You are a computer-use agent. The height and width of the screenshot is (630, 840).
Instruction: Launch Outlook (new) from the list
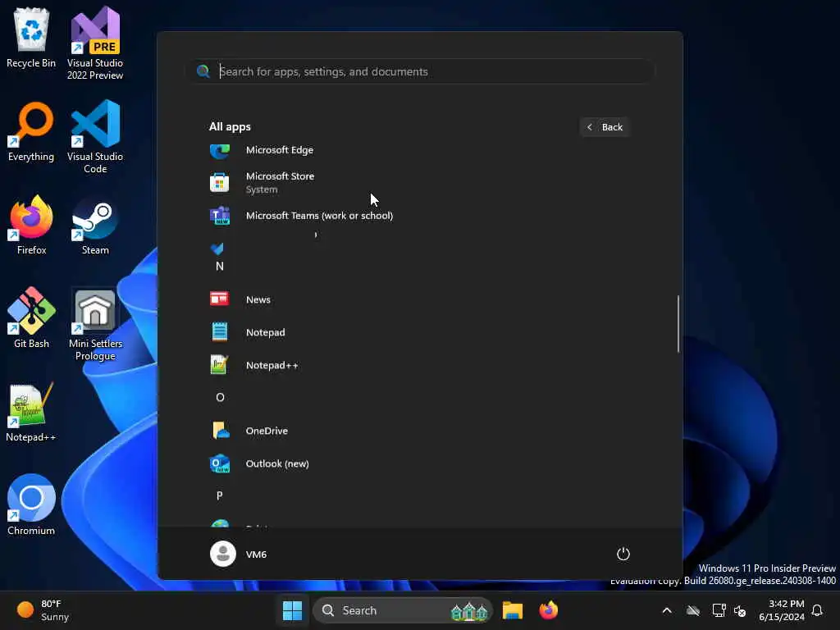419,463
